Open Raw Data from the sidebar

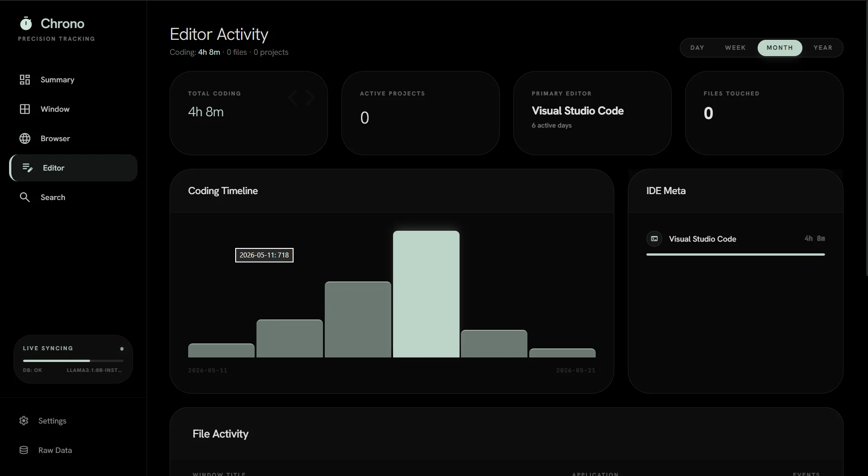click(73, 450)
